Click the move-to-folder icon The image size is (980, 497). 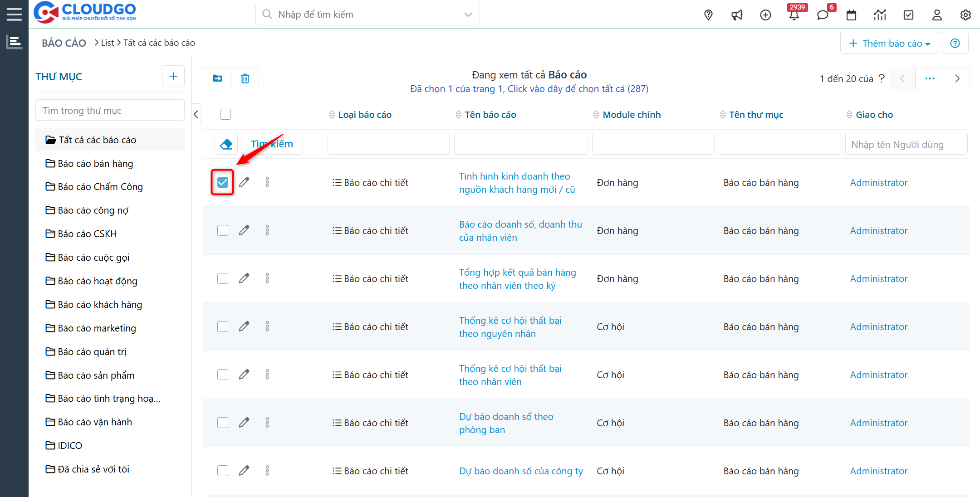pyautogui.click(x=217, y=78)
